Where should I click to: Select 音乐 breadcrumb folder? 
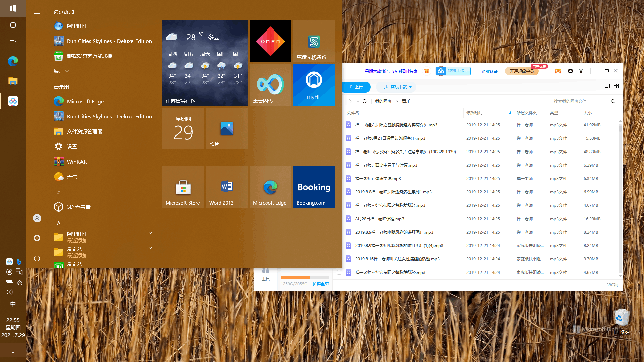coord(406,101)
